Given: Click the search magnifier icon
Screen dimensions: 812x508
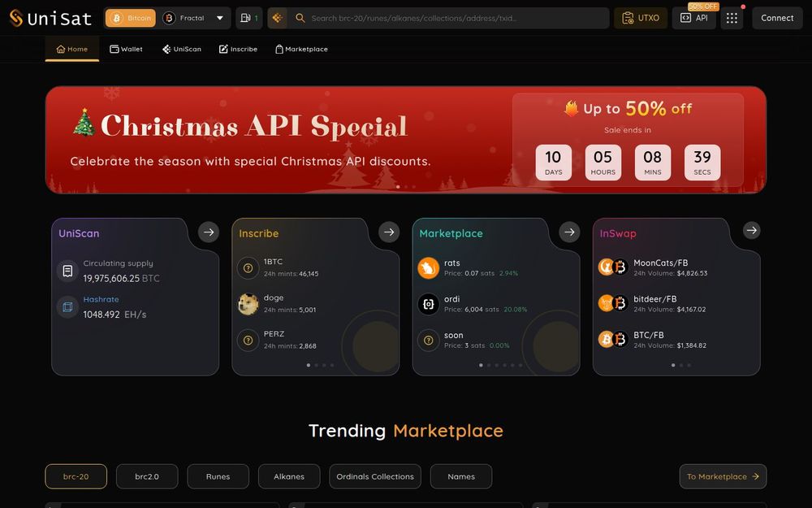Looking at the screenshot, I should [300, 18].
